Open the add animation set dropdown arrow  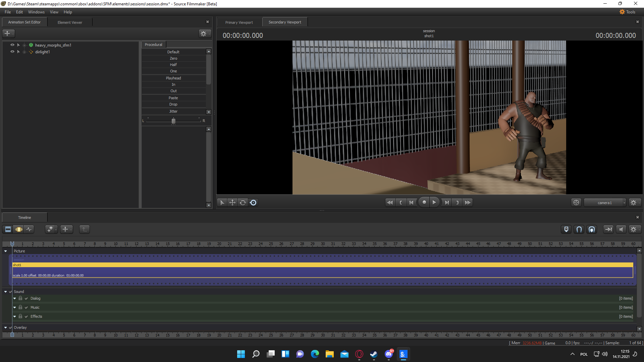12,34
